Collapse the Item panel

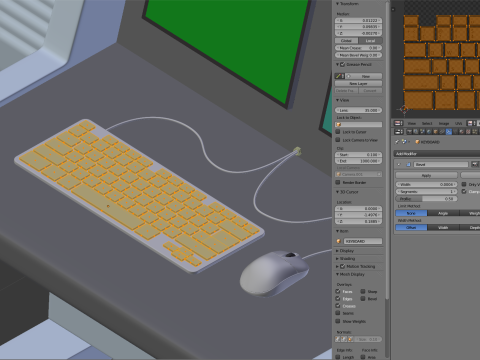[337, 231]
